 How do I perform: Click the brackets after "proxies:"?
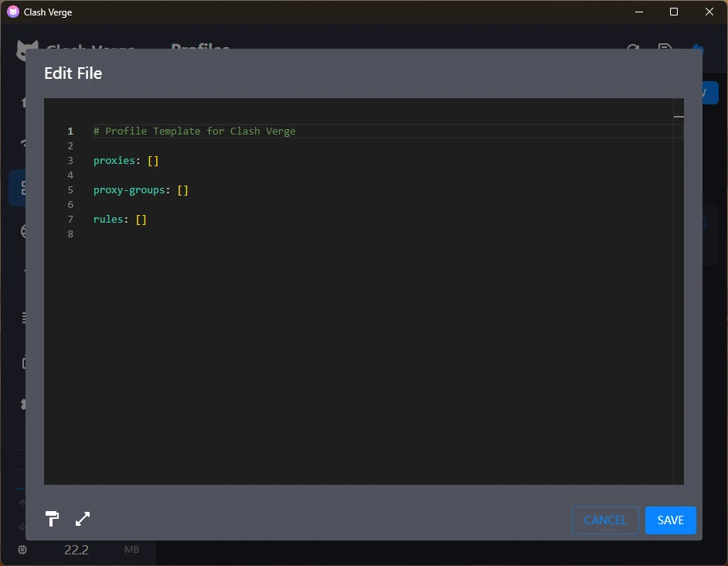tap(153, 161)
